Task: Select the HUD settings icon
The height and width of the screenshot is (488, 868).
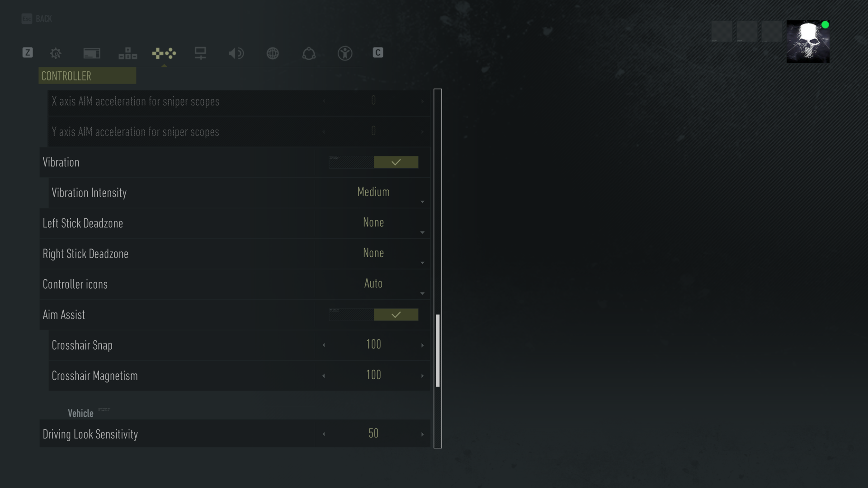Action: 91,52
